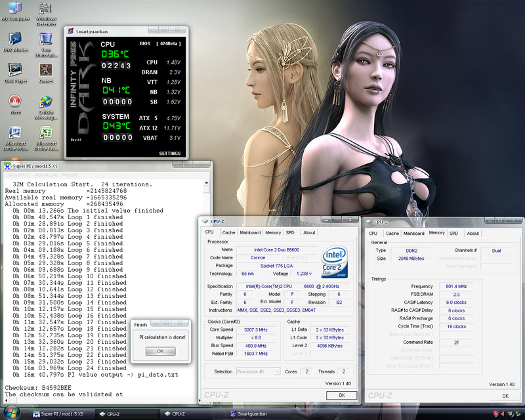The height and width of the screenshot is (420, 525).
Task: Click the 'Loop 24 finished' line in Super PI
Action: click(x=70, y=368)
